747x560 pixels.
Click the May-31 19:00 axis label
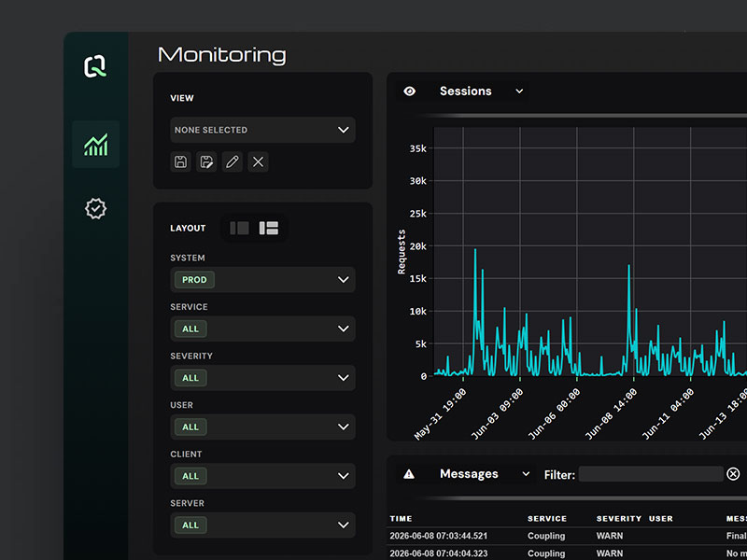click(x=441, y=413)
